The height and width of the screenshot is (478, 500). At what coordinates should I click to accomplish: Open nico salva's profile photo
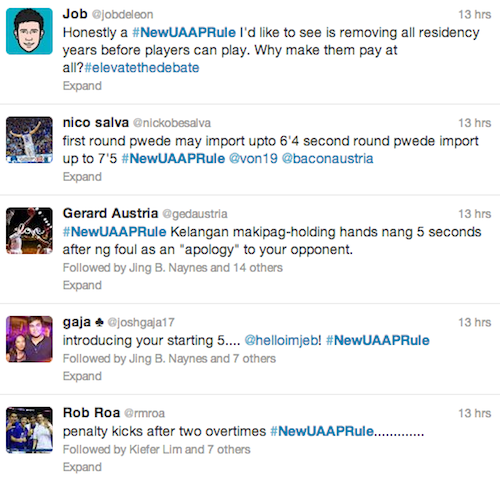click(x=29, y=140)
